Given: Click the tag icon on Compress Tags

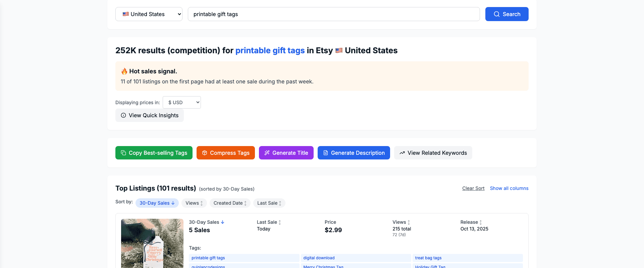Looking at the screenshot, I should (205, 153).
